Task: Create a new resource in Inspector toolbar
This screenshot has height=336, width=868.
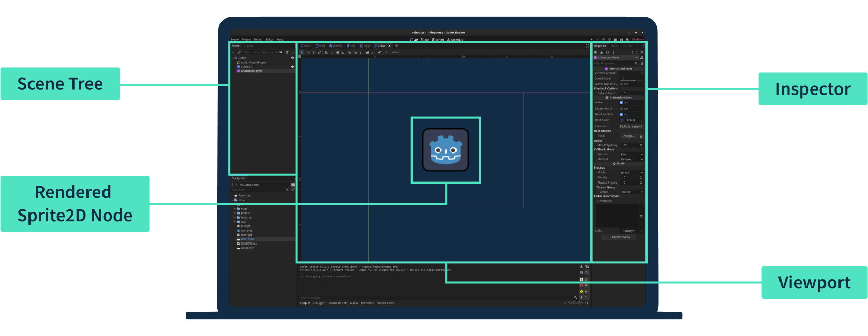Action: click(x=596, y=52)
